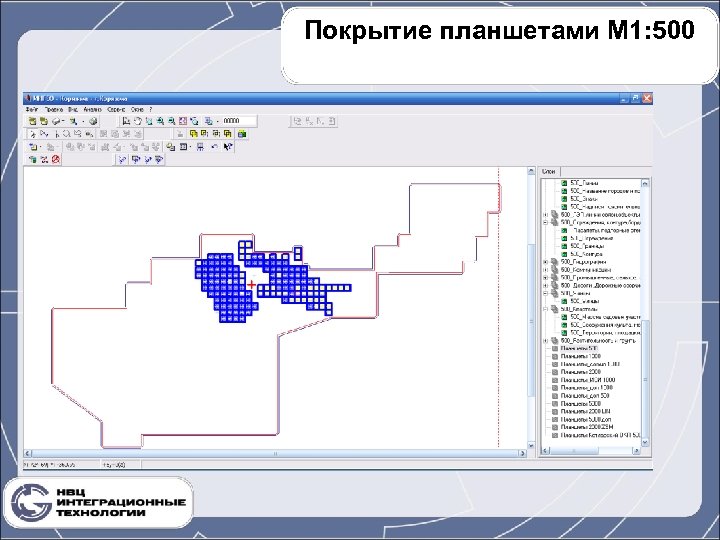Screen dimensions: 720x540
Task: Open the print icon dropdown arrow
Action: (x=63, y=121)
